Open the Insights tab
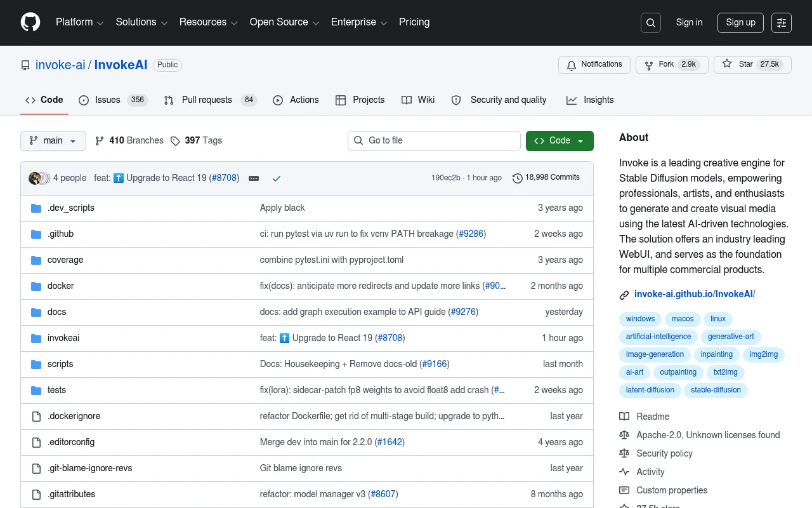The image size is (812, 508). pos(590,100)
